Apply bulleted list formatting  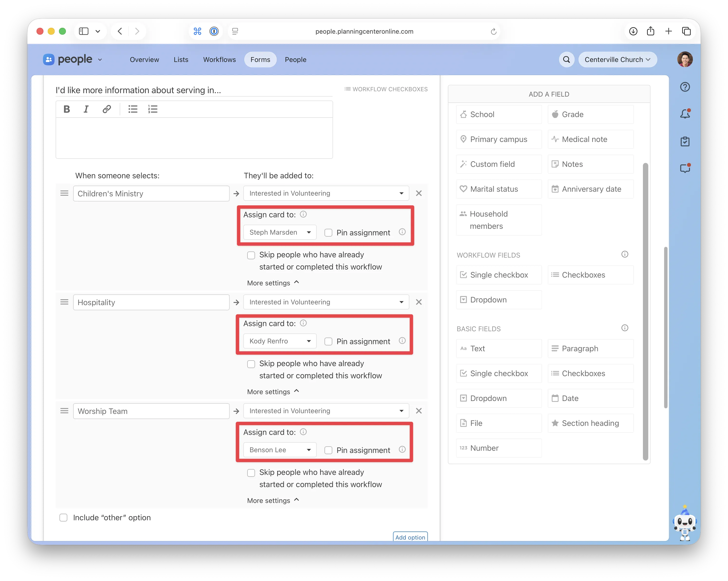pyautogui.click(x=133, y=109)
